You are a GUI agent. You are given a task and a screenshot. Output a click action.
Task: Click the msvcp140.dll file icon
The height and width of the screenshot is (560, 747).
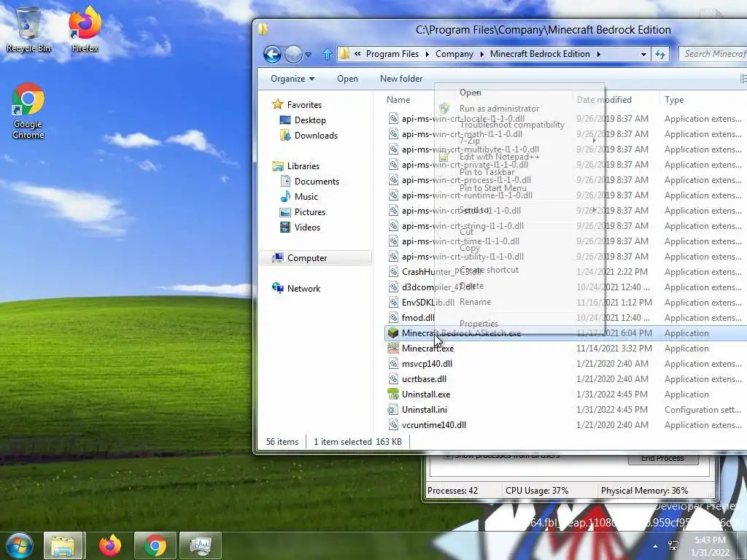coord(393,364)
